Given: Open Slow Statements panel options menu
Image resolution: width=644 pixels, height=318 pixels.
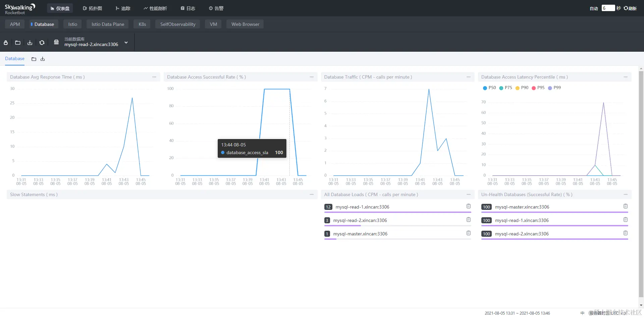Looking at the screenshot, I should click(312, 194).
